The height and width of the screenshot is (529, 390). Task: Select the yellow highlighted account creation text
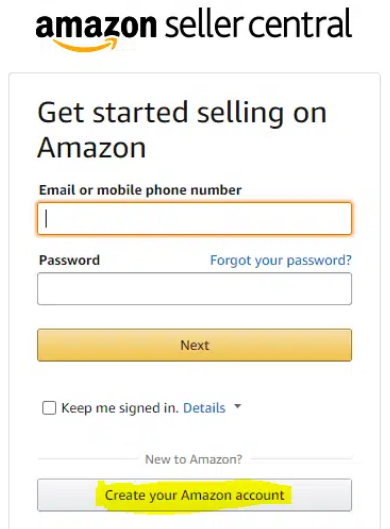[194, 496]
